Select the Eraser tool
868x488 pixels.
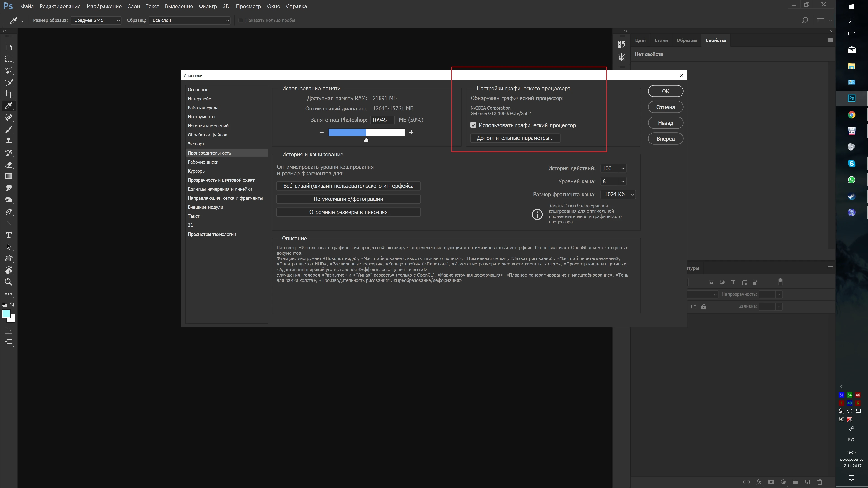[8, 165]
